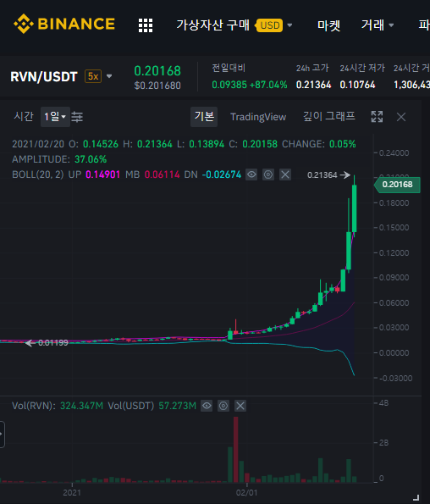
Task: Select the USD currency badge
Action: [269, 25]
